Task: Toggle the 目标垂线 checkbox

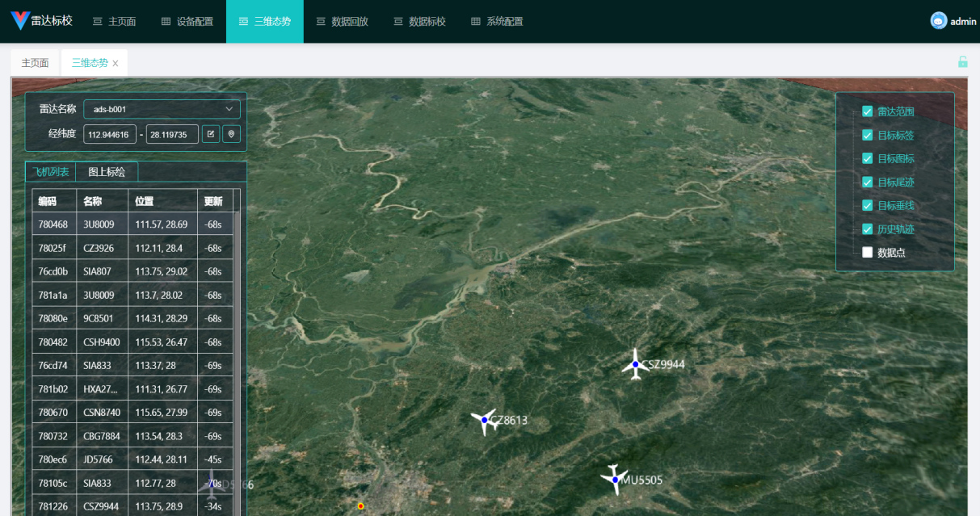Action: click(x=868, y=205)
